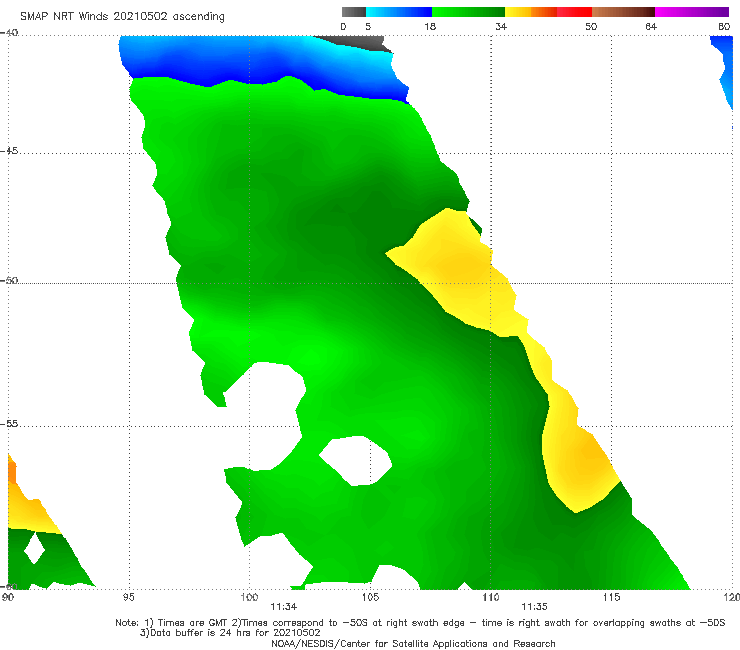Click the swath time '11:35'

pos(534,607)
